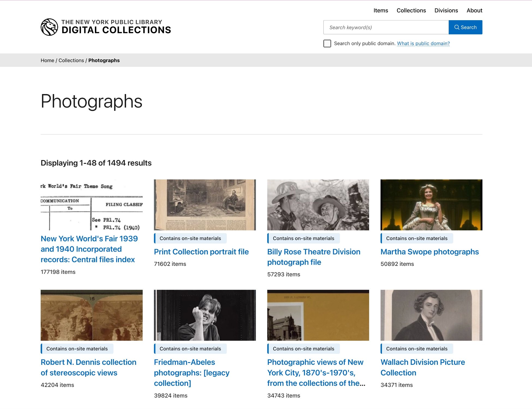Screen dimensions: 532x409
Task: Go to the Divisions page
Action: click(446, 10)
